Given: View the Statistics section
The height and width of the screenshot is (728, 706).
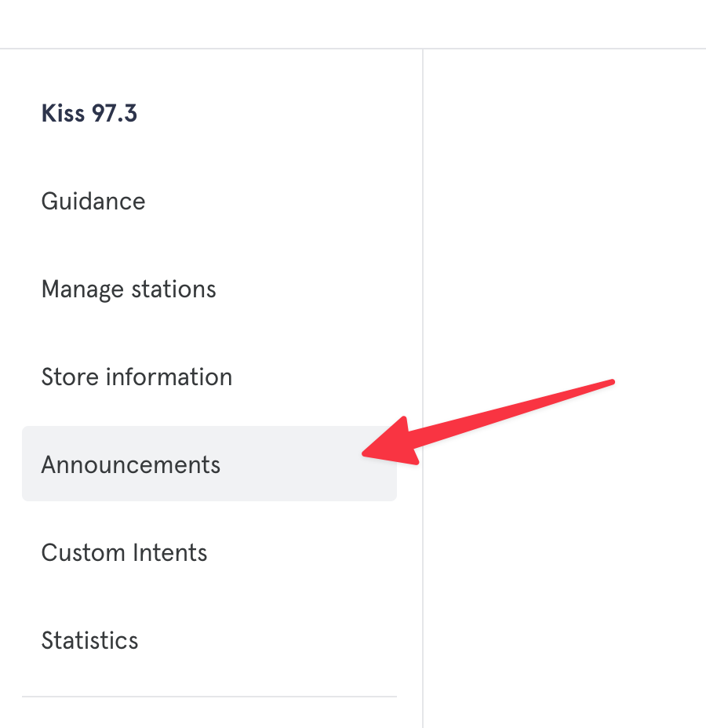Looking at the screenshot, I should pos(89,641).
